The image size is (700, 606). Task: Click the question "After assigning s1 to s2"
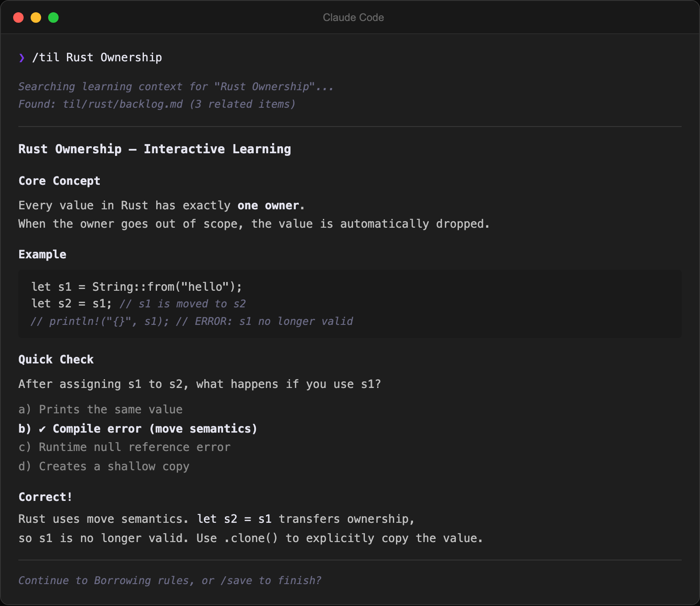(200, 384)
